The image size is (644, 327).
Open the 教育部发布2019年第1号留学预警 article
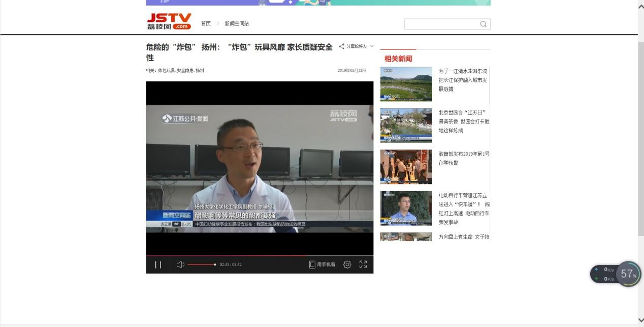coord(464,158)
